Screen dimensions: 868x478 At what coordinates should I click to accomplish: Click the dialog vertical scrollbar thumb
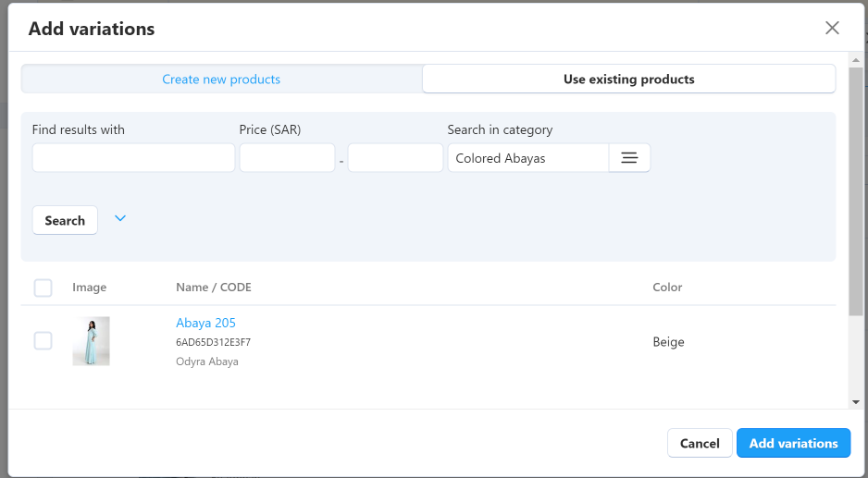[856, 190]
